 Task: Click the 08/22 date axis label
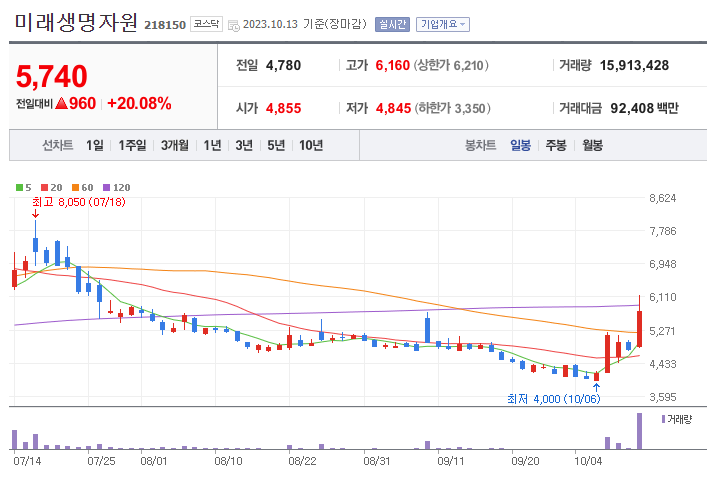[302, 461]
